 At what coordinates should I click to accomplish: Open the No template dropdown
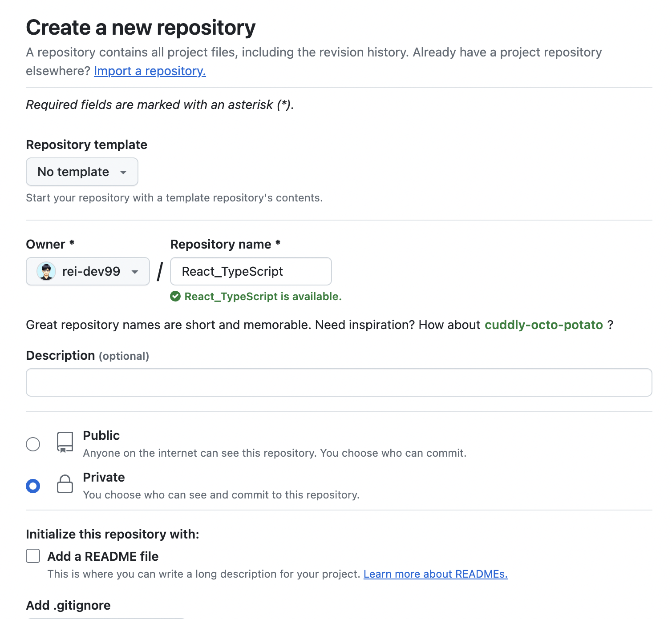pyautogui.click(x=82, y=172)
